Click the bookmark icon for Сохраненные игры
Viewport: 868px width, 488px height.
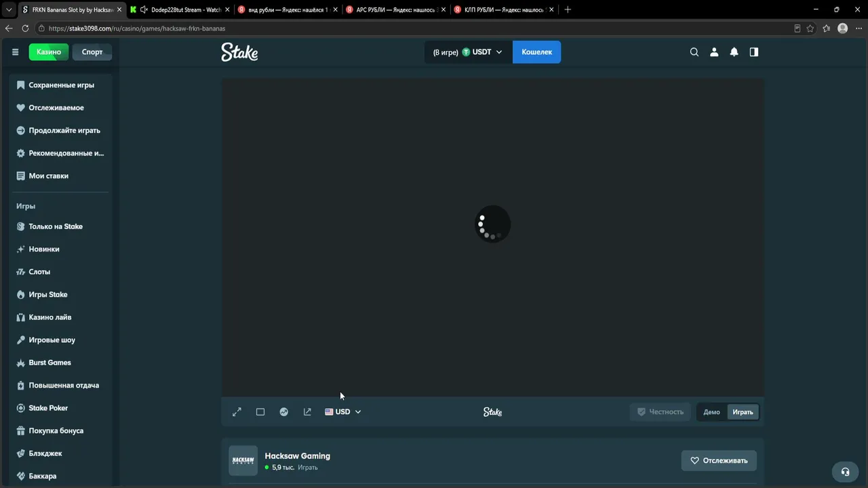20,85
